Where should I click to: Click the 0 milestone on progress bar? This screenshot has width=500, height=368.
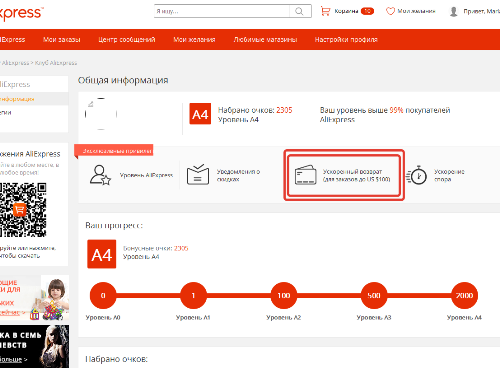tap(103, 295)
